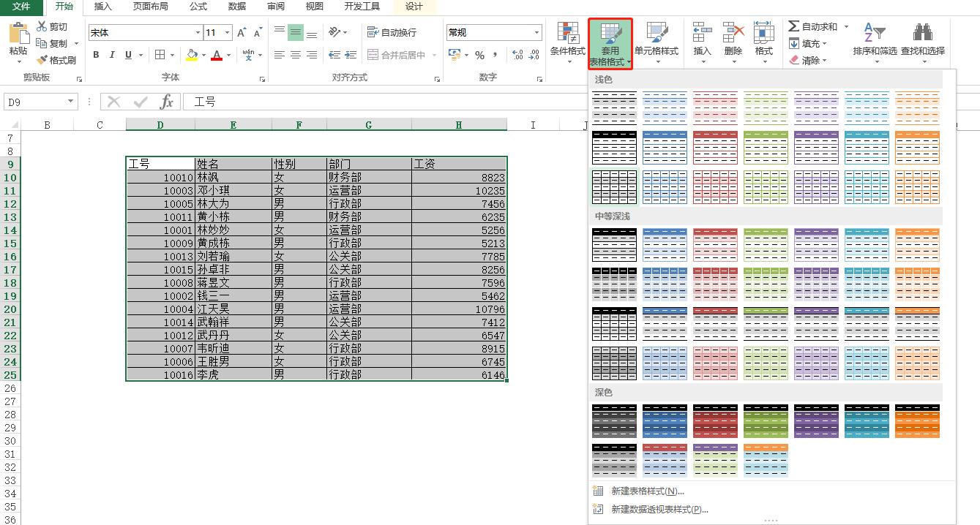Open the Font (字体) group dialog launcher
The height and width of the screenshot is (525, 980).
click(x=263, y=78)
